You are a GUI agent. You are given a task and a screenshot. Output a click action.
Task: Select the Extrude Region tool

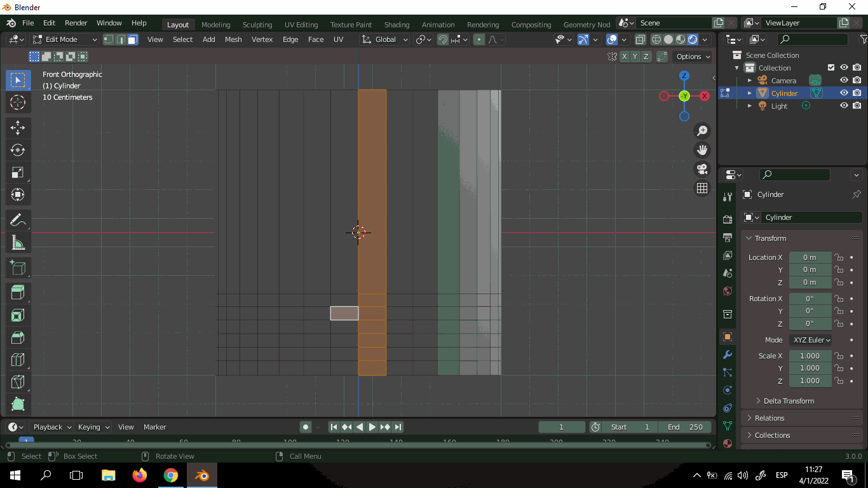[18, 293]
